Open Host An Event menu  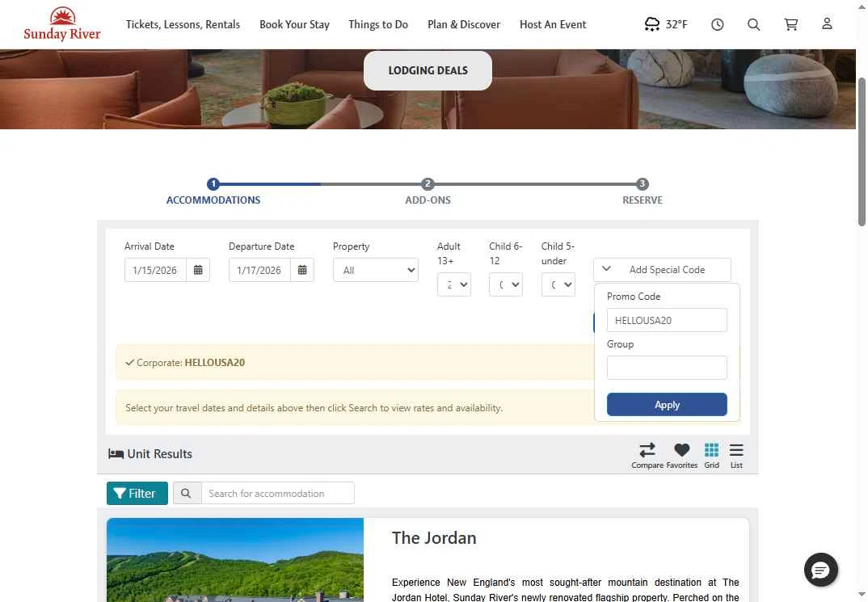tap(553, 24)
